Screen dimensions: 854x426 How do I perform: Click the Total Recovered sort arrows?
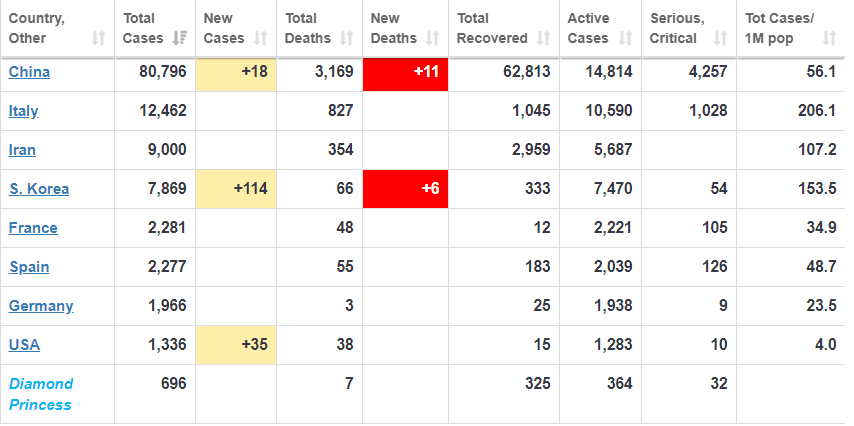[x=543, y=38]
